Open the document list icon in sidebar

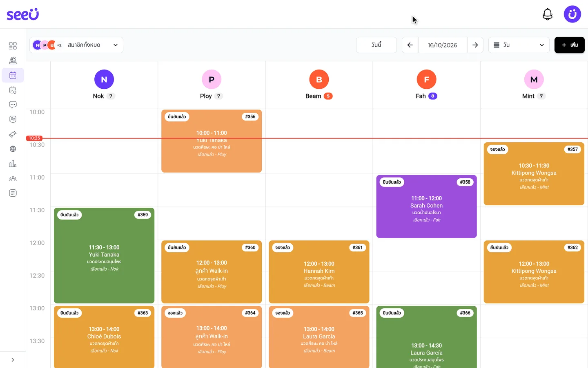(13, 193)
